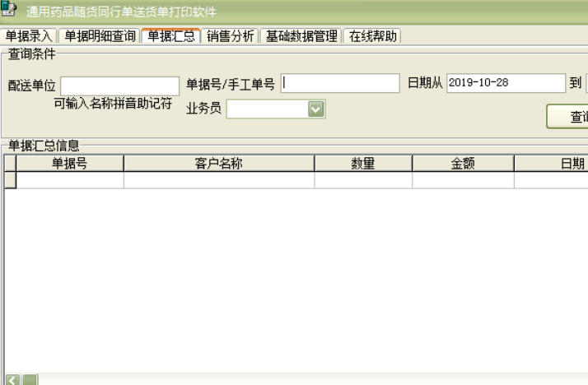Click the 配送单位 input field
Screen dimensions: 588x385
[119, 86]
